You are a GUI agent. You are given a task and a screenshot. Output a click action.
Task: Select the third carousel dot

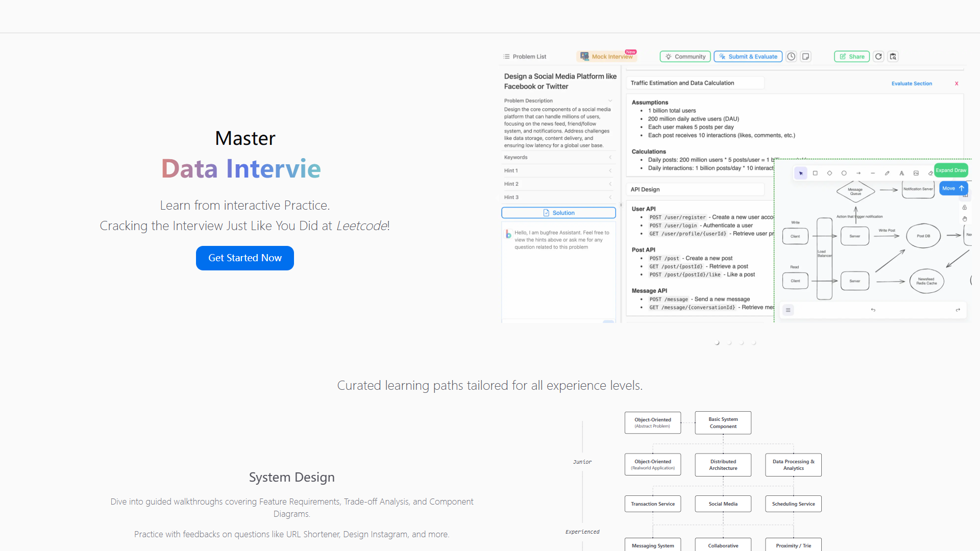742,343
